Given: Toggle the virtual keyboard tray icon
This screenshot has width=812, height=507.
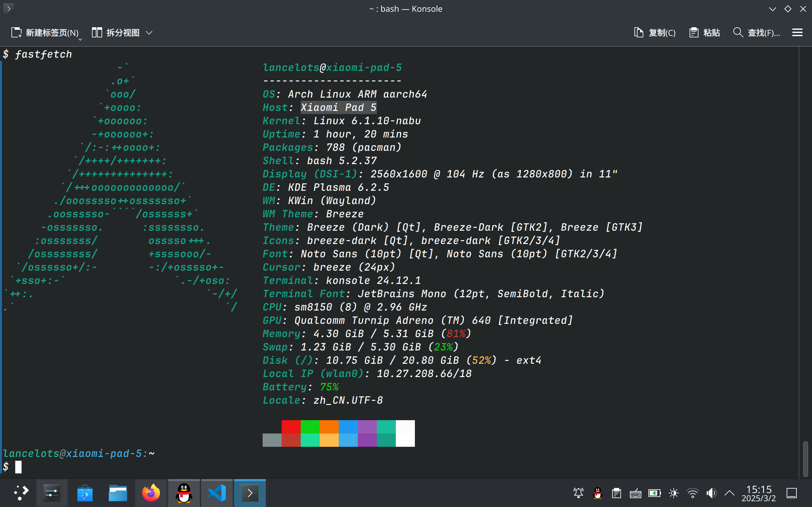Looking at the screenshot, I should coord(636,493).
